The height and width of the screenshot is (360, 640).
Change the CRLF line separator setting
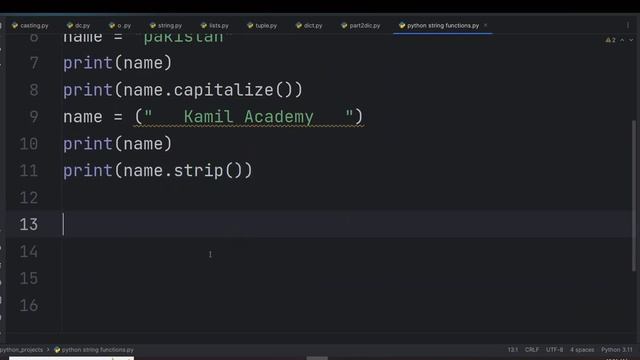coord(532,350)
